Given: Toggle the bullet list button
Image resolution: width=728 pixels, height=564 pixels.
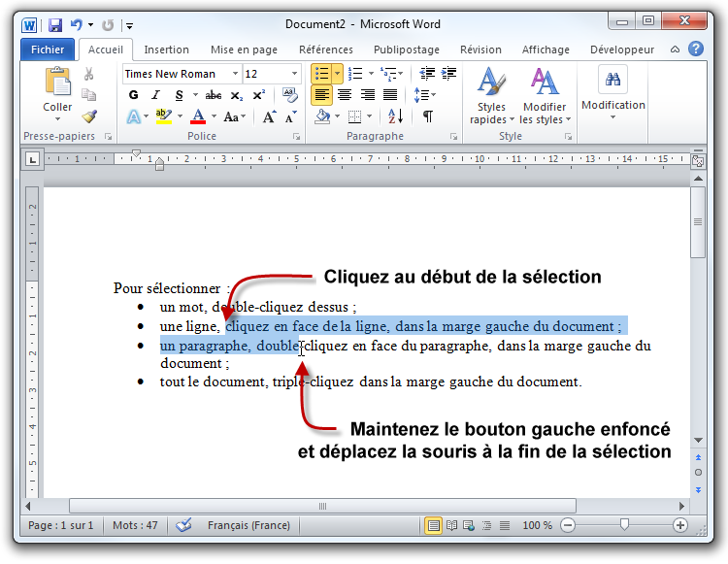Looking at the screenshot, I should 321,74.
